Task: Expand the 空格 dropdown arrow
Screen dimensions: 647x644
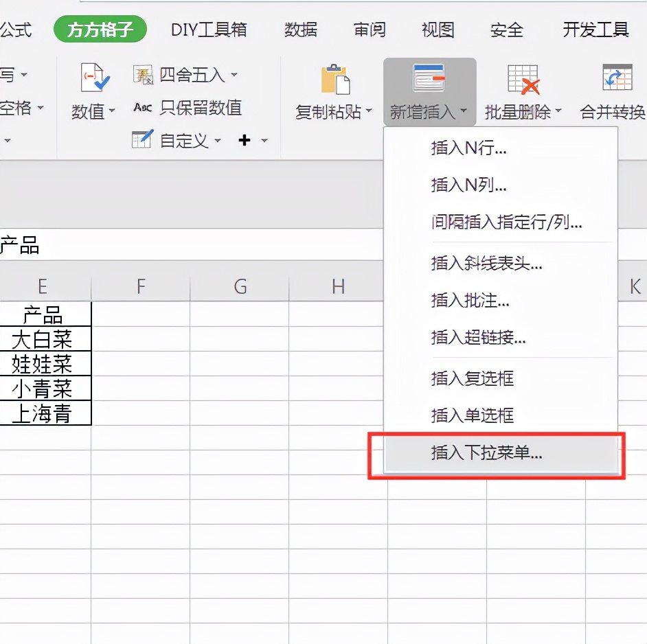Action: 41,108
